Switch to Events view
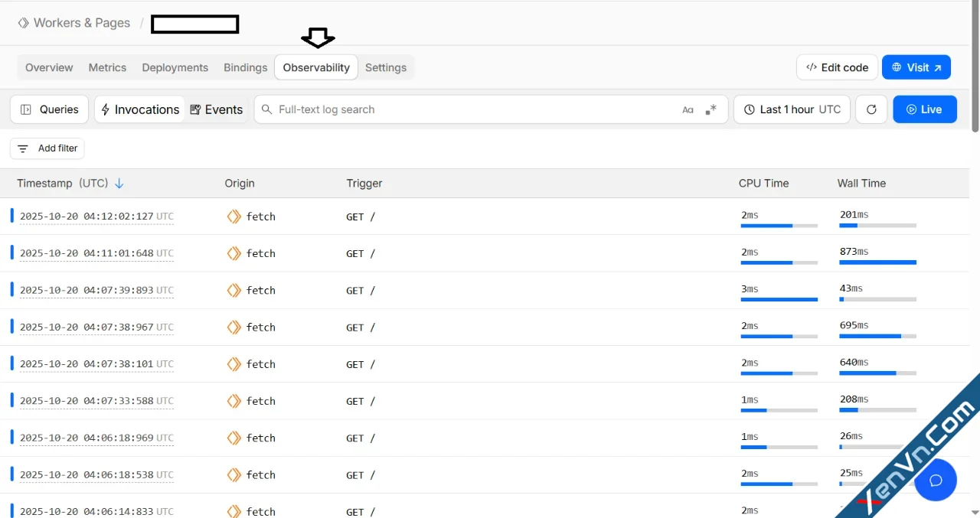This screenshot has width=980, height=518. [216, 109]
